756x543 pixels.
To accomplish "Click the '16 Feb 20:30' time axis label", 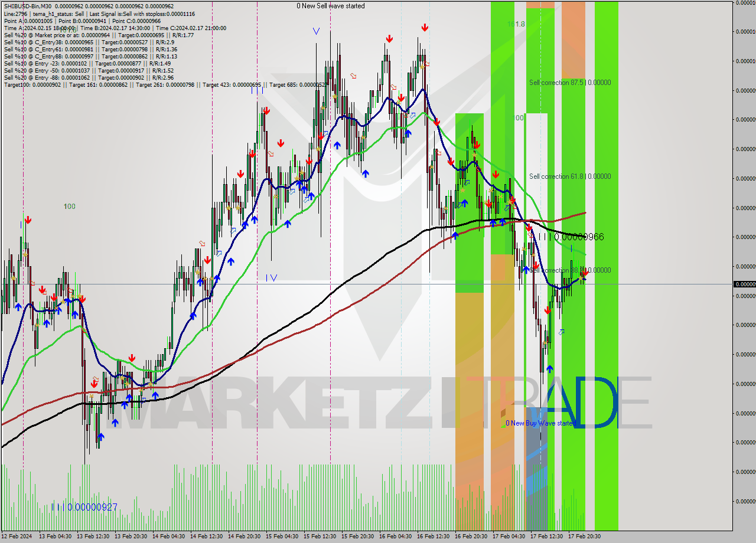I will coord(471,537).
